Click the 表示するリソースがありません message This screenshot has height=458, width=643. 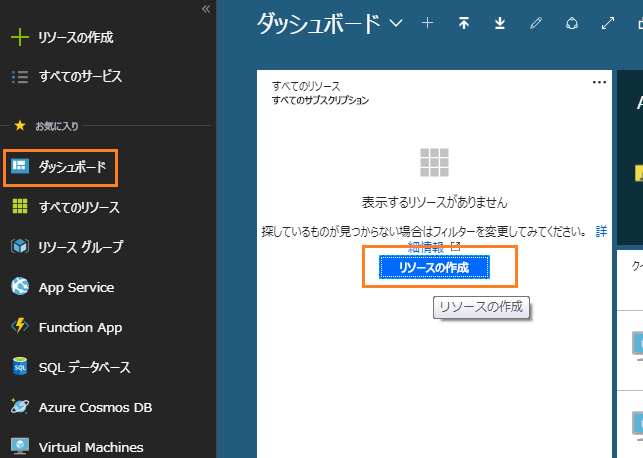[434, 202]
